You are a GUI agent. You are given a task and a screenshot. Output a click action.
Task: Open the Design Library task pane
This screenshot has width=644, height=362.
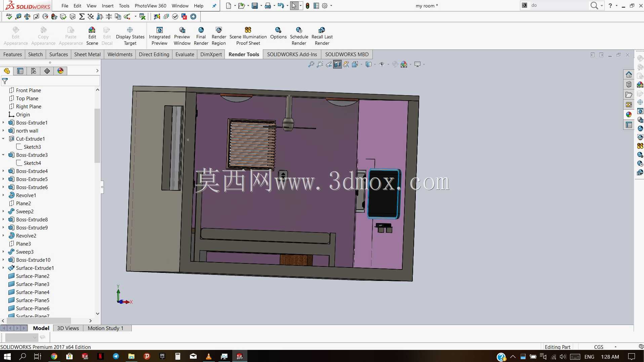tap(629, 84)
